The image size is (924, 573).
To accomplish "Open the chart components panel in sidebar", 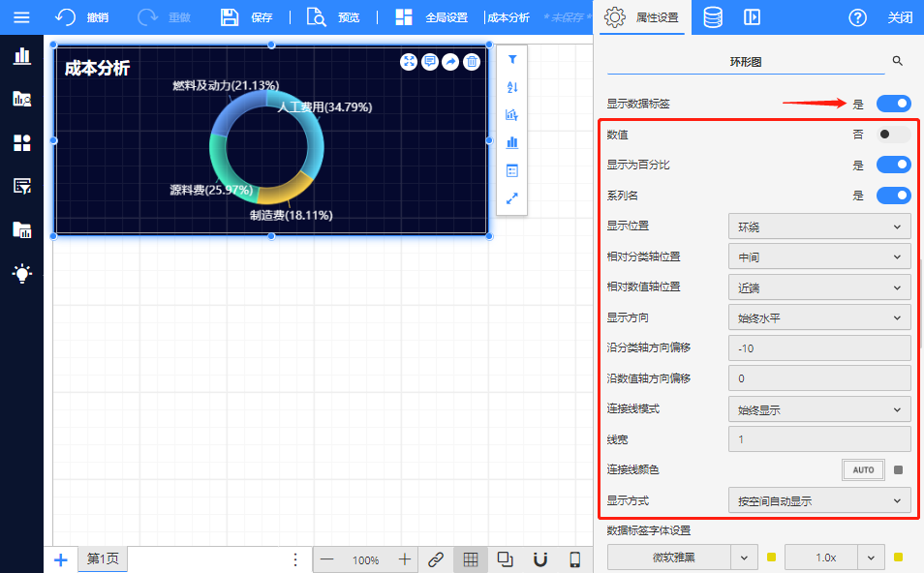I will pos(21,55).
